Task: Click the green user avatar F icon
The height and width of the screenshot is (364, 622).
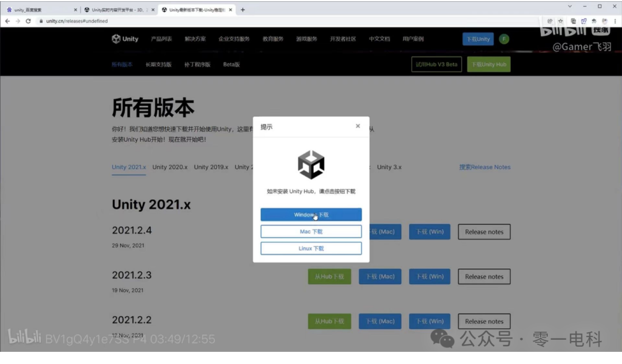Action: click(x=504, y=39)
